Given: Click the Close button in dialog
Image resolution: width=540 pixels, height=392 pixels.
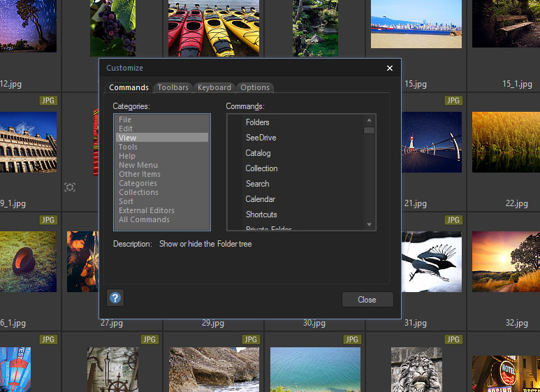Looking at the screenshot, I should (367, 300).
